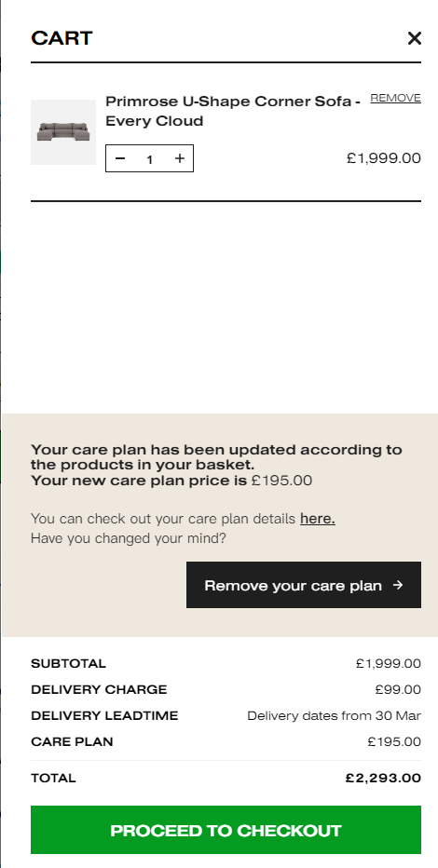Click the "Have you changed your mind?" text

(x=129, y=538)
